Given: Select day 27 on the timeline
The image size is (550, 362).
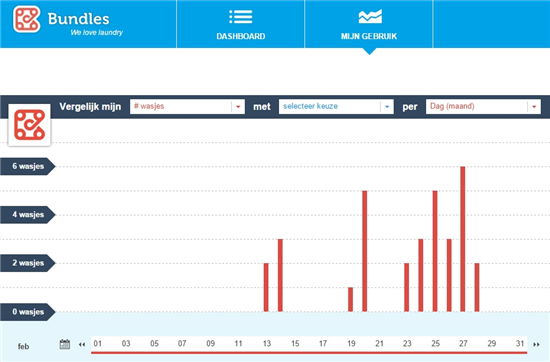Looking at the screenshot, I should click(x=463, y=344).
